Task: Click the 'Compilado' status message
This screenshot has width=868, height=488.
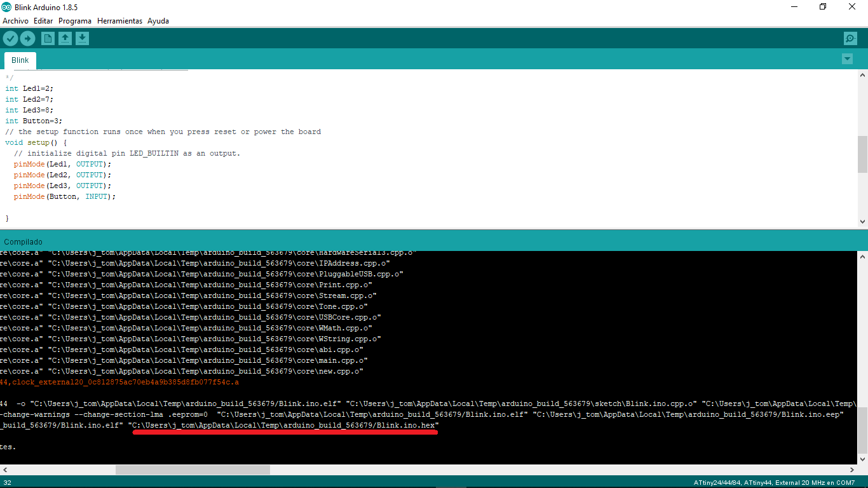Action: tap(23, 242)
